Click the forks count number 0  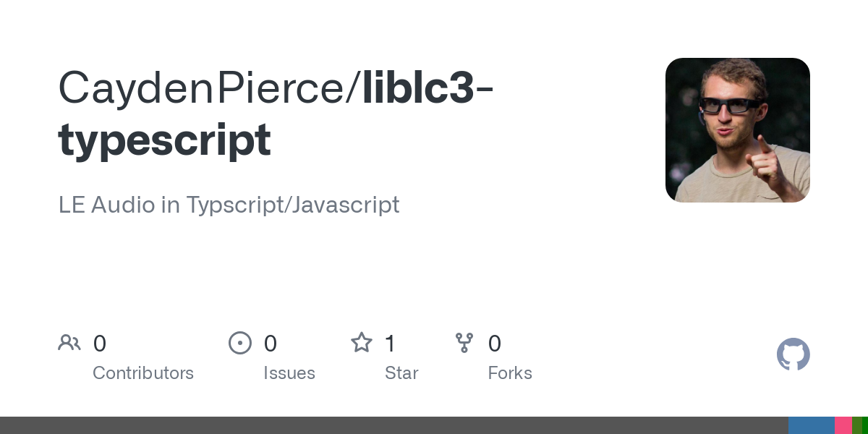click(x=495, y=344)
